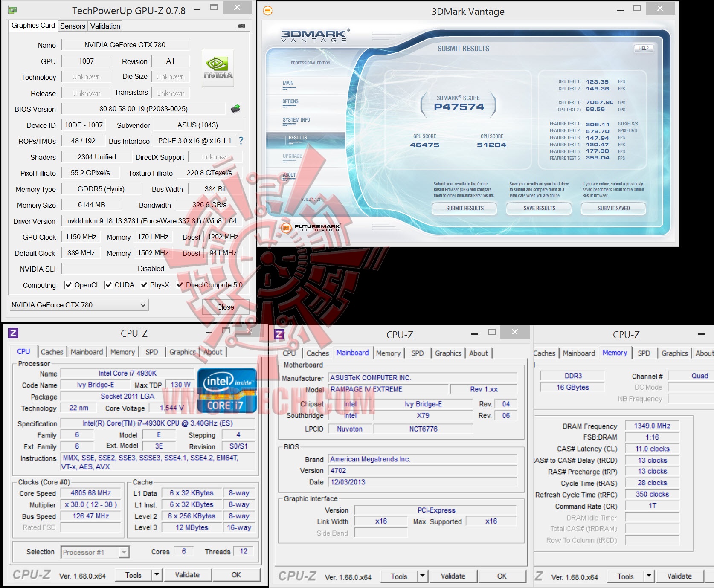Toggle the CUDA checkbox in GPU-Z
Viewport: 714px width, 588px height.
(109, 285)
